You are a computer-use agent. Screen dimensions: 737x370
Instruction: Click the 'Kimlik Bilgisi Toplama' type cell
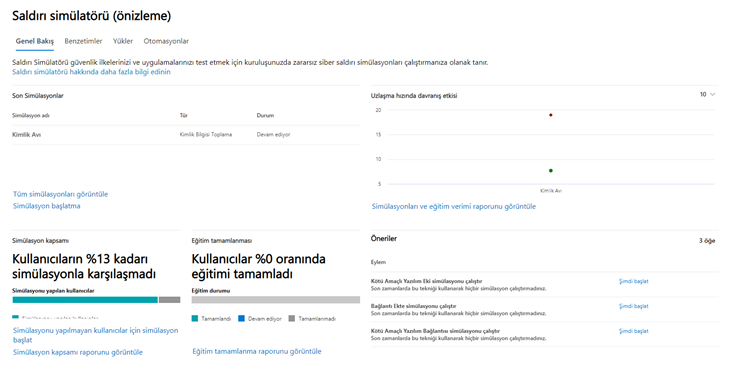coord(206,134)
